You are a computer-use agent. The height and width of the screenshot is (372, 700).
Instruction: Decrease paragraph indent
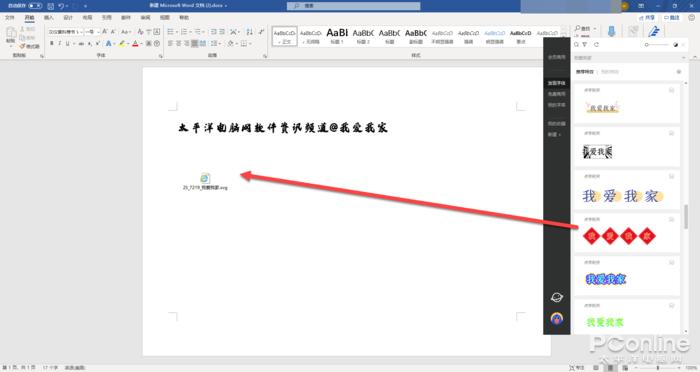(x=213, y=32)
